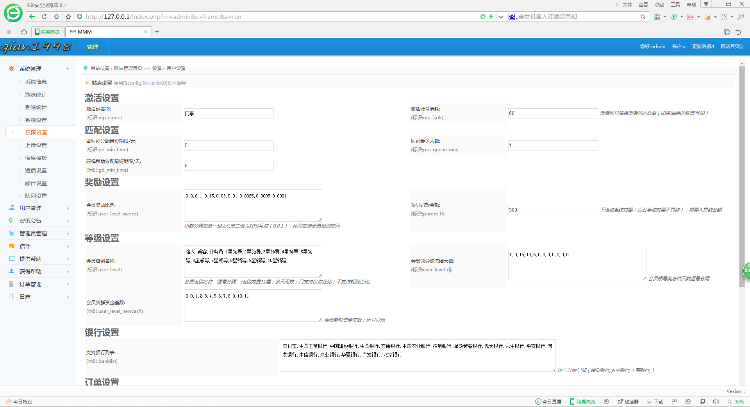Click the 订单管理 sidebar label
This screenshot has width=750, height=407.
[x=30, y=284]
